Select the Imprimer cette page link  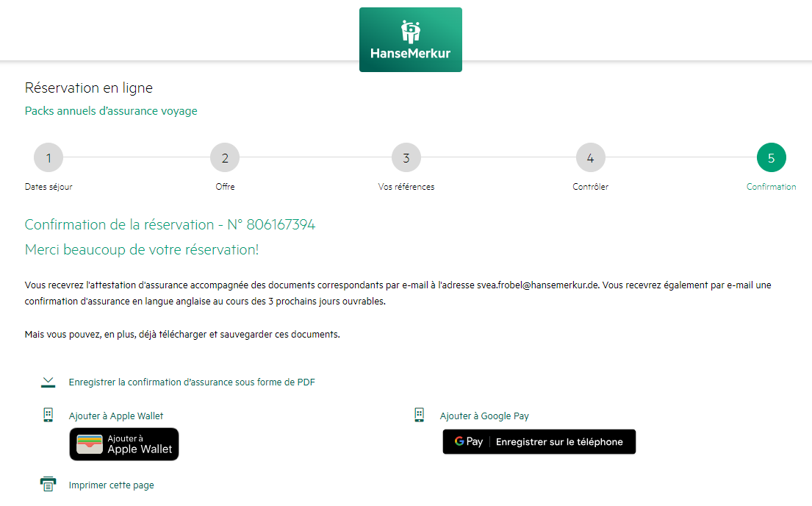pyautogui.click(x=112, y=485)
